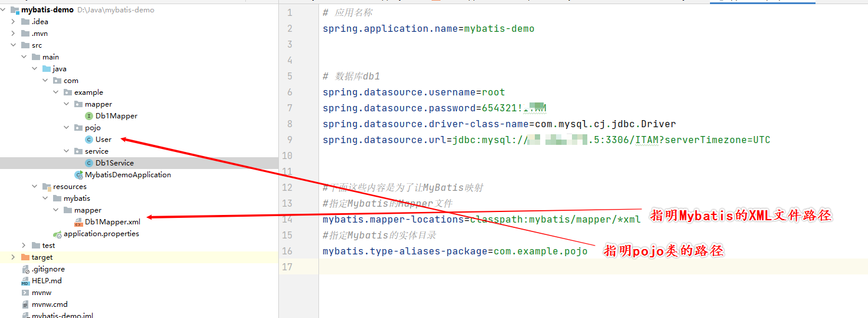The image size is (868, 318).
Task: Open Db1Mapper.xml file
Action: [113, 222]
